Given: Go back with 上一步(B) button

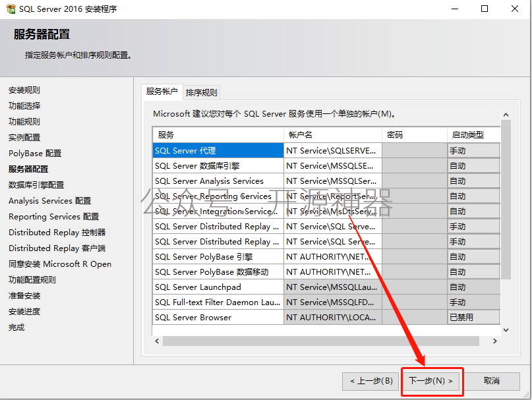Looking at the screenshot, I should (370, 381).
